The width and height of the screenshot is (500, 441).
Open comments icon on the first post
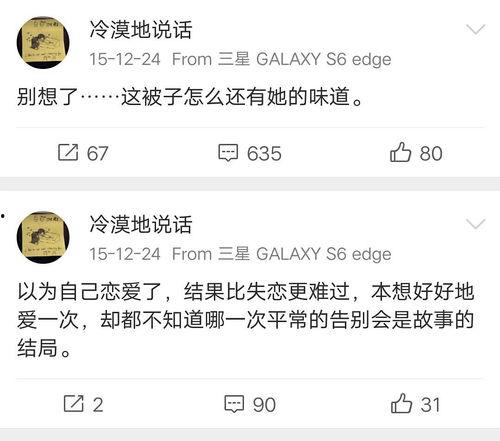pos(228,153)
